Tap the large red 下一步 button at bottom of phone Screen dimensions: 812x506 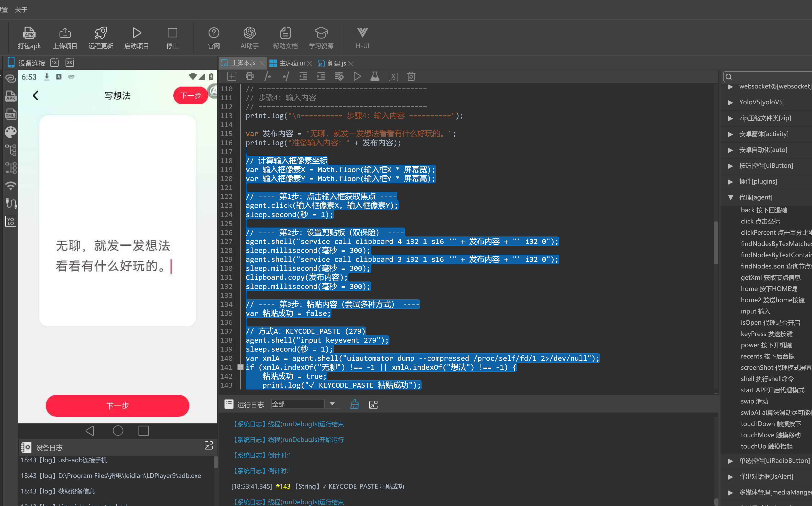pos(117,406)
